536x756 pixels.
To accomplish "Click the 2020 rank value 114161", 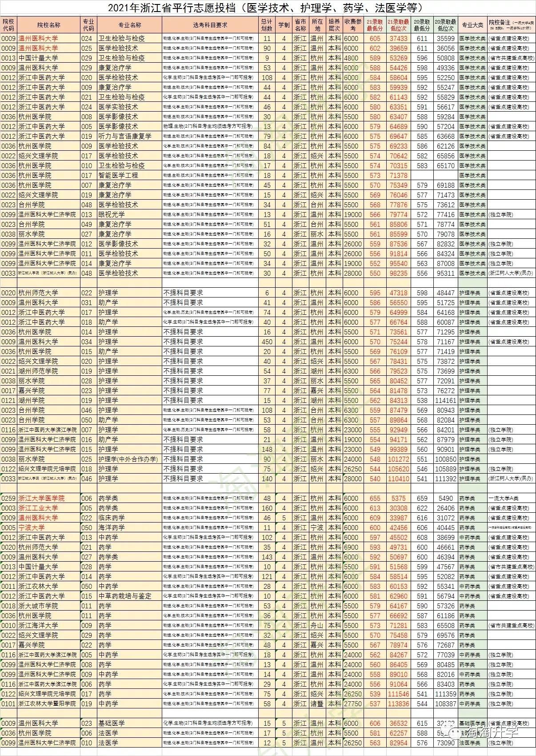I will (446, 400).
